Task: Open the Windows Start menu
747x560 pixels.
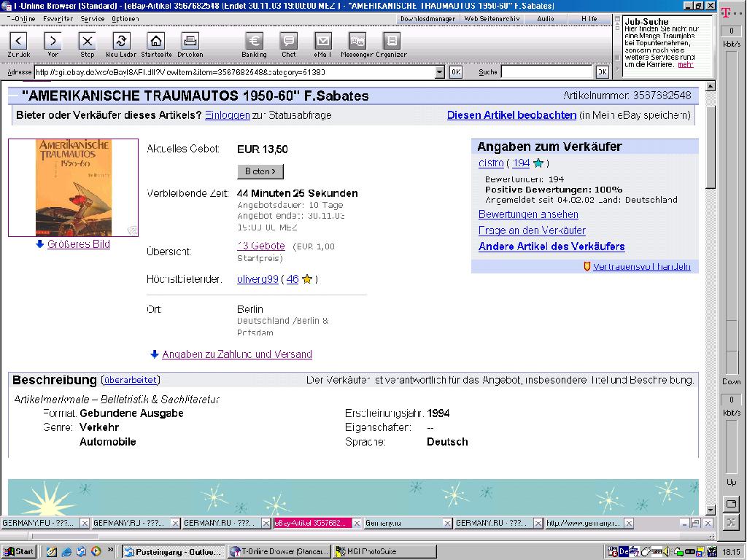Action: click(x=20, y=551)
